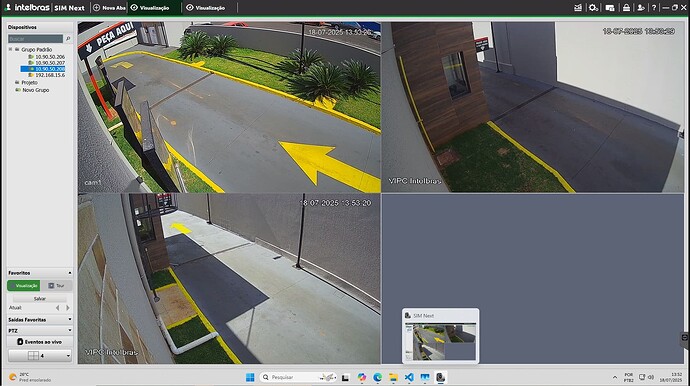Screen dimensions: 690x386
Task: Expand the Saídas Favoritas section
Action: 40,320
